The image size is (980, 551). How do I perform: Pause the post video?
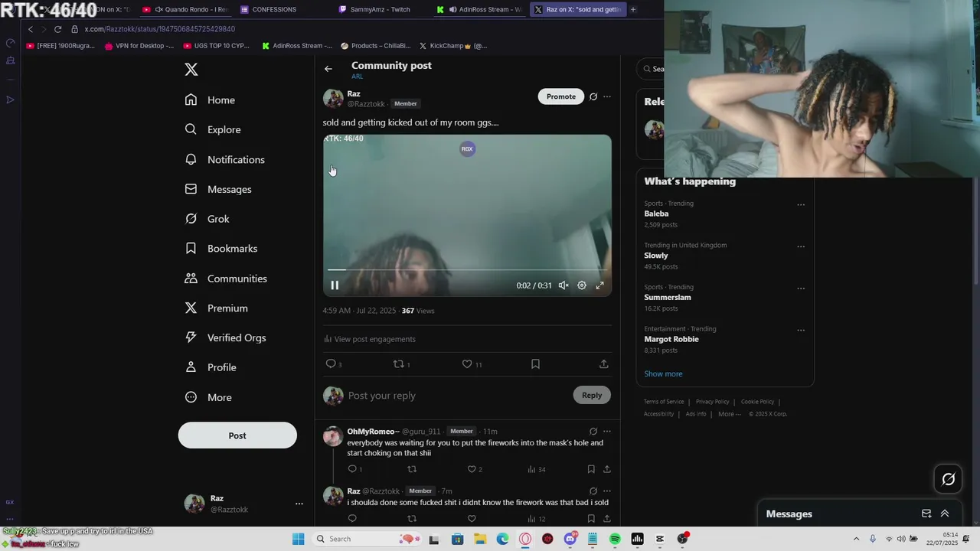click(x=335, y=285)
